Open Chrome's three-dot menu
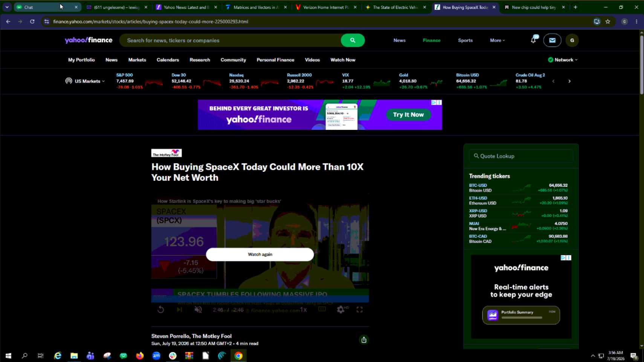644x362 pixels. click(636, 21)
